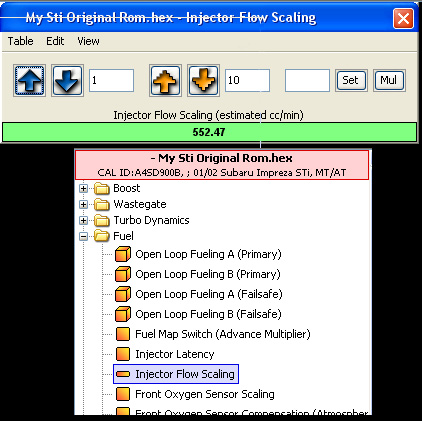422x421 pixels.
Task: Expand the Boost folder
Action: point(83,189)
